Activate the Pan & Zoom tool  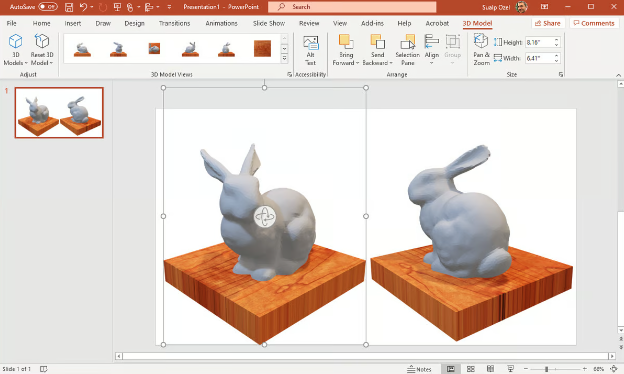click(x=481, y=50)
